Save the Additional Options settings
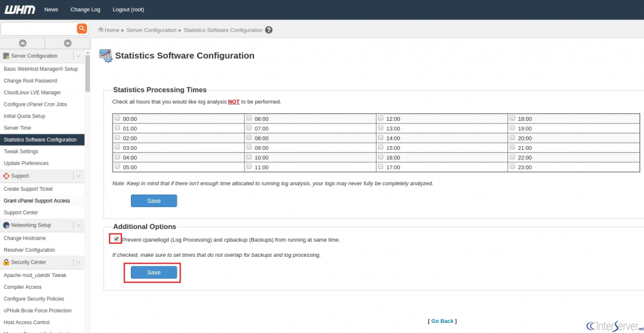 154,273
